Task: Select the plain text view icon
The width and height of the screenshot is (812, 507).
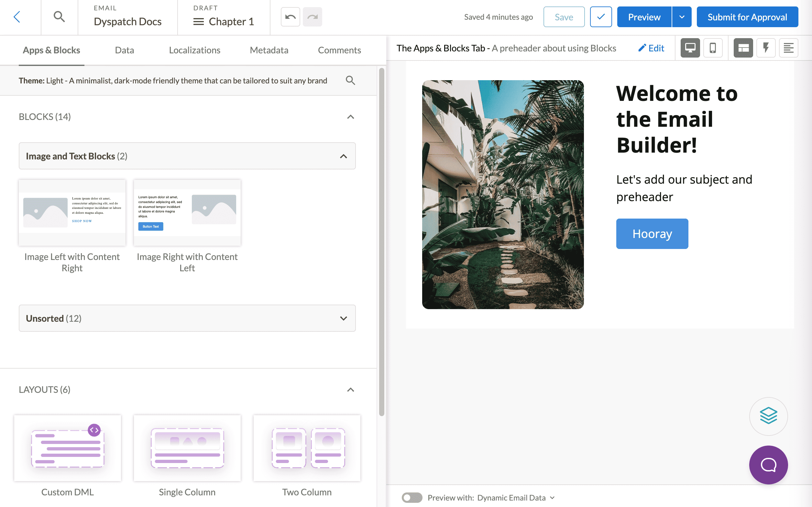Action: 788,48
